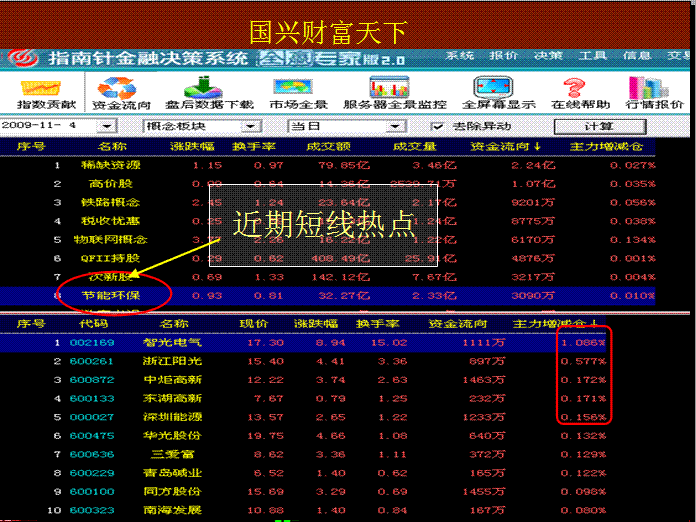696x522 pixels.
Task: Click the 指南针 red swirl logo
Action: pos(23,58)
